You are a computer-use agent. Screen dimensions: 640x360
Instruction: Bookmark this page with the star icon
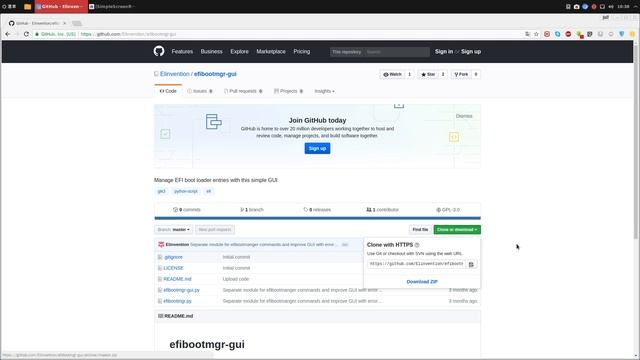(x=536, y=34)
